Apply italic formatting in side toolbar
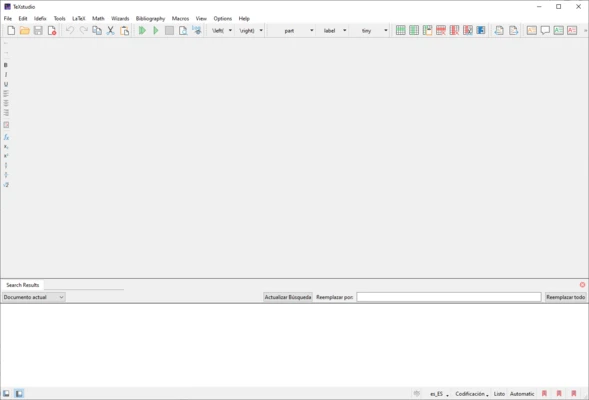Screen dimensions: 589x400 click(x=6, y=74)
